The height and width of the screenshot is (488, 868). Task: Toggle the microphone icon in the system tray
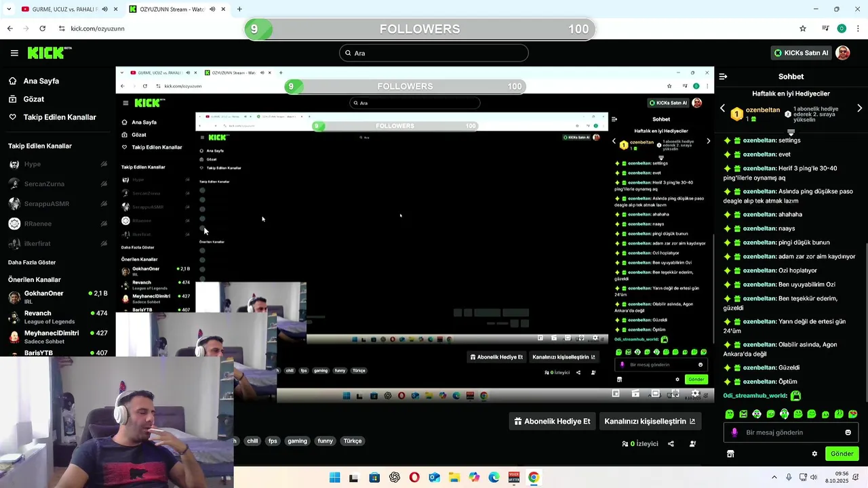click(788, 477)
